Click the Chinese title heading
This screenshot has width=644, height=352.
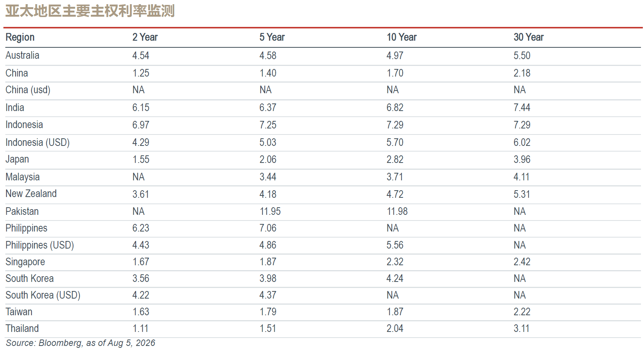(90, 11)
